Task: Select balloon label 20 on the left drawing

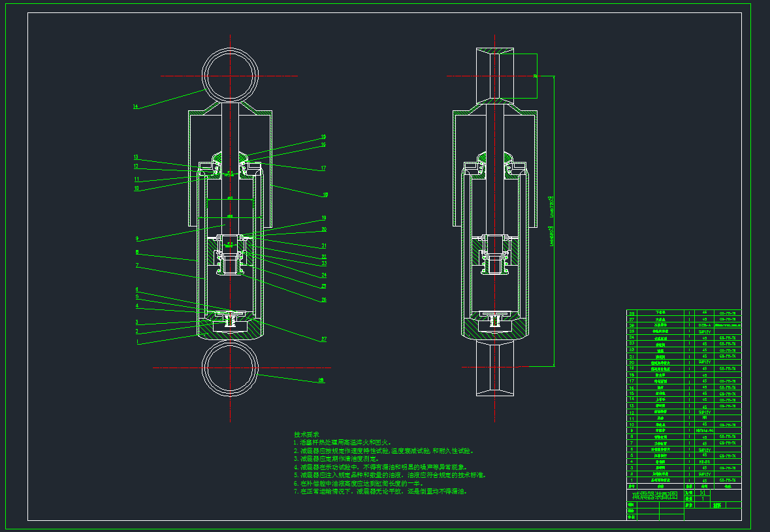Action: (324, 229)
